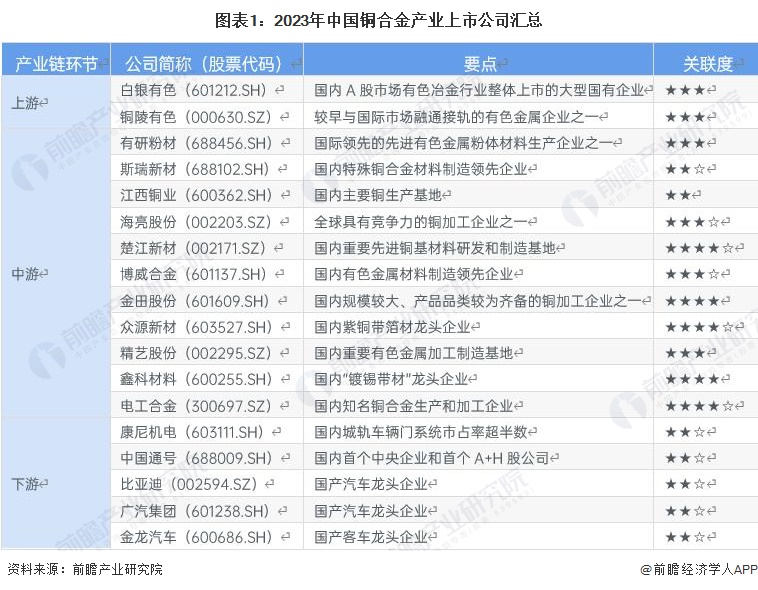Viewport: 758px width, 590px height.
Task: Click the @前瞻经济学人APP credit
Action: tap(698, 569)
